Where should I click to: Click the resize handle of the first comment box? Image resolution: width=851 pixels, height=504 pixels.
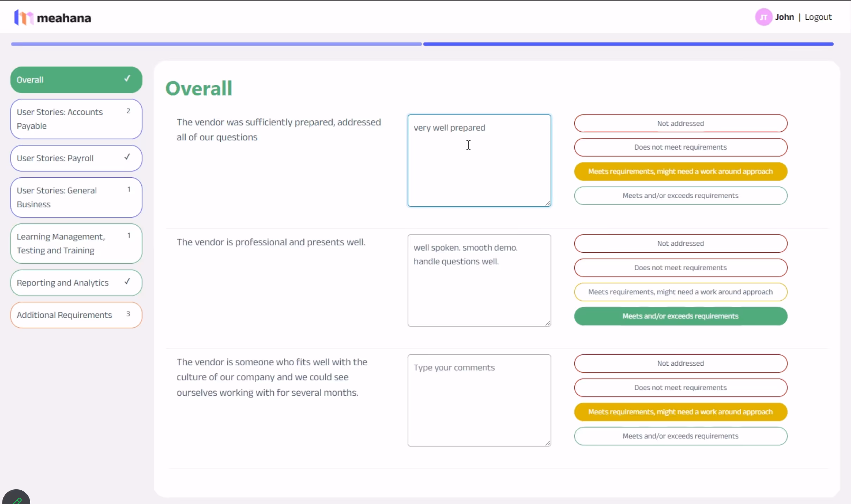pos(548,203)
